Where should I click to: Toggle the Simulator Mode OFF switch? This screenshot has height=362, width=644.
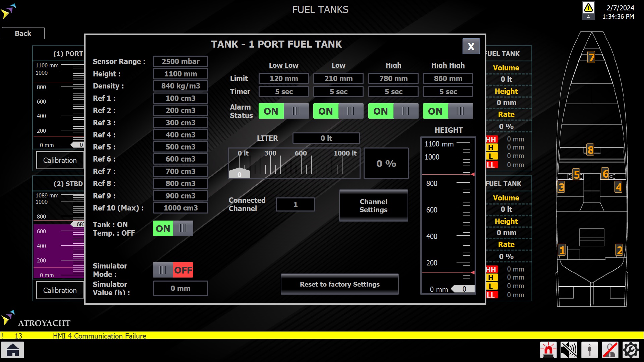173,270
